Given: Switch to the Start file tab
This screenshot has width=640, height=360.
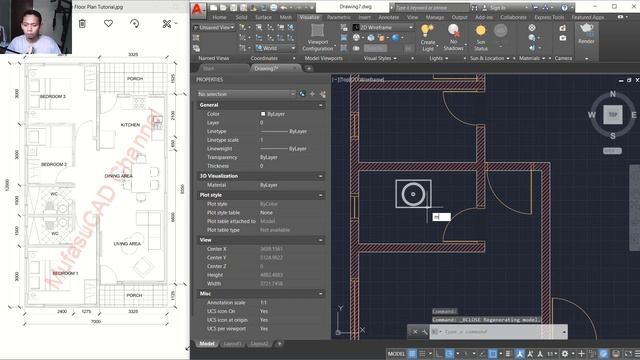Looking at the screenshot, I should pos(208,69).
